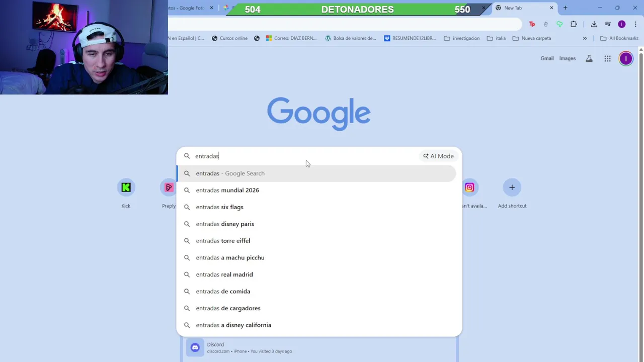Open the Cursos online bookmark
Viewport: 644px width, 362px height.
click(229, 38)
